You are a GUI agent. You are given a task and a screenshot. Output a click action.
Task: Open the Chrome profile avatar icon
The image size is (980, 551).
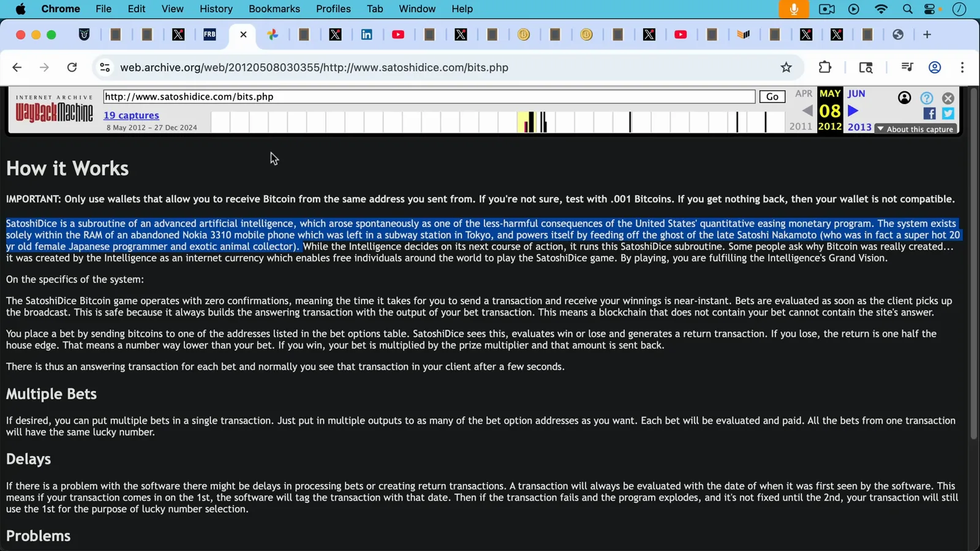point(935,67)
